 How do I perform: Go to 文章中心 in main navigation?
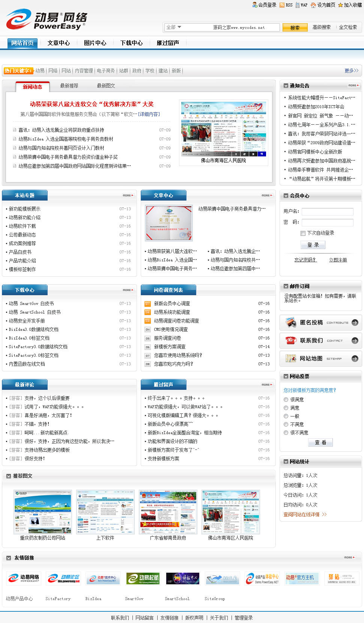click(59, 43)
